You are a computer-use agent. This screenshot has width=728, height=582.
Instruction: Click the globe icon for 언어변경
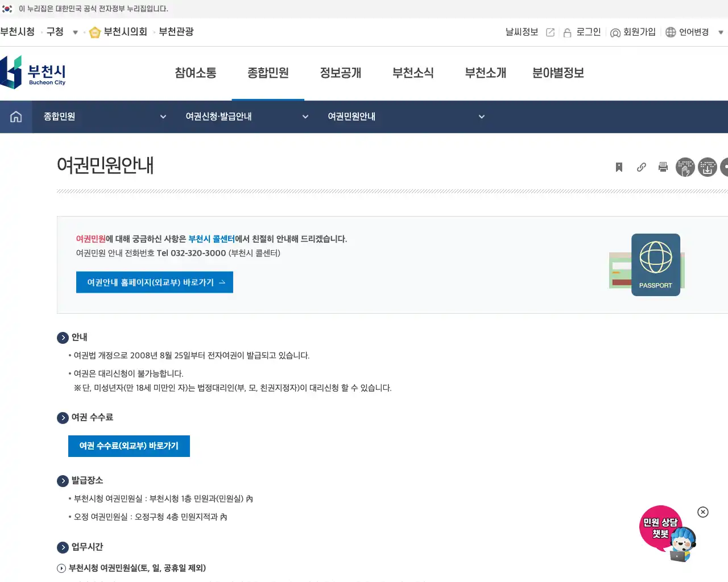pyautogui.click(x=671, y=32)
